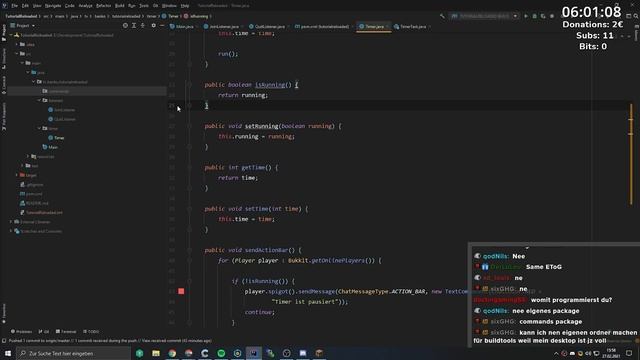
Task: Select pom.xml in the project tree
Action: point(31,194)
